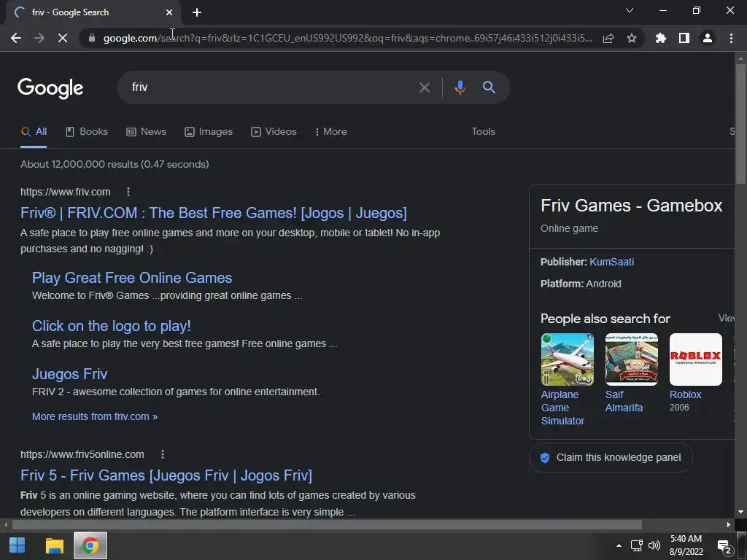Image resolution: width=747 pixels, height=560 pixels.
Task: Open options for friv.com result
Action: tap(128, 192)
